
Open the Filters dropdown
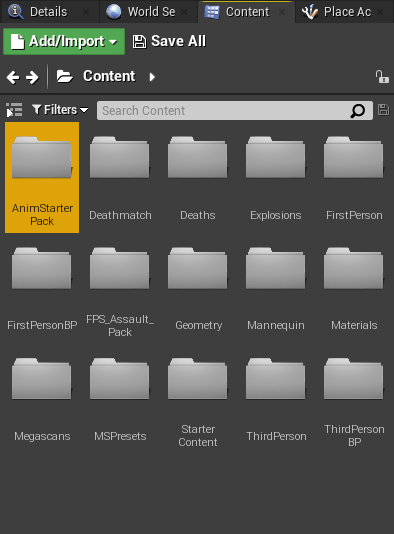(x=60, y=110)
